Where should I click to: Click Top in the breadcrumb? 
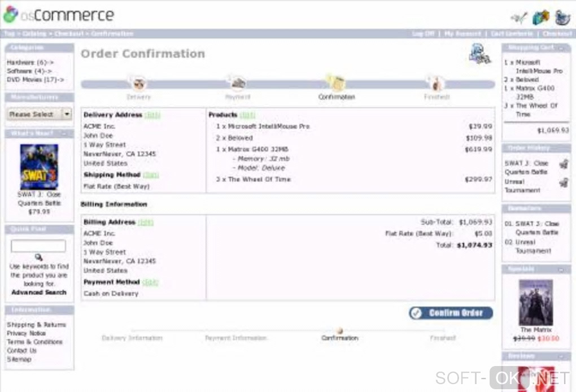point(10,34)
